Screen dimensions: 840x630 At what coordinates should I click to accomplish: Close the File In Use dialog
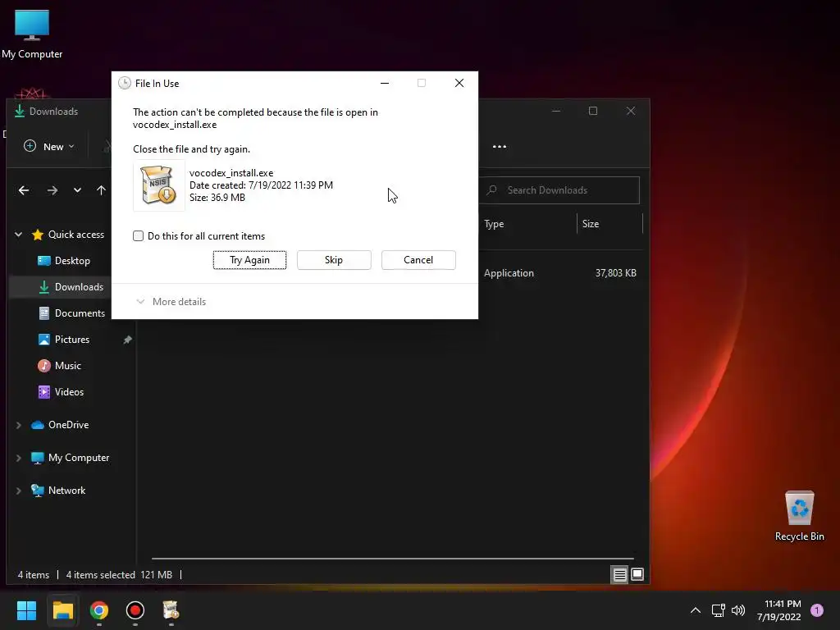(459, 83)
